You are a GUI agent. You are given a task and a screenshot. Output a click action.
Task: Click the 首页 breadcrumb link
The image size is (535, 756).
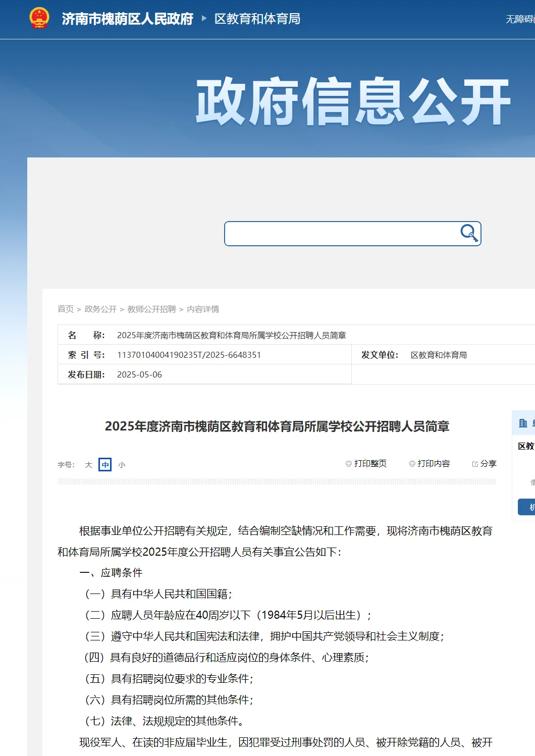click(x=65, y=310)
